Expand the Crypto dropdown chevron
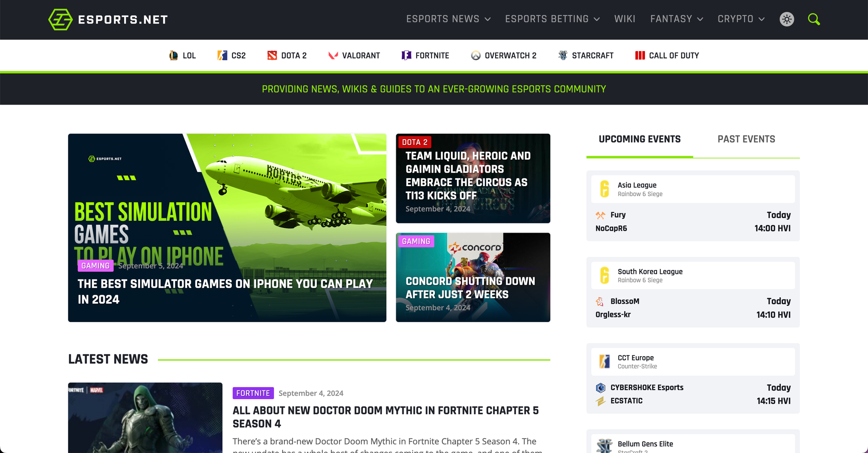Image resolution: width=868 pixels, height=453 pixels. pos(762,20)
